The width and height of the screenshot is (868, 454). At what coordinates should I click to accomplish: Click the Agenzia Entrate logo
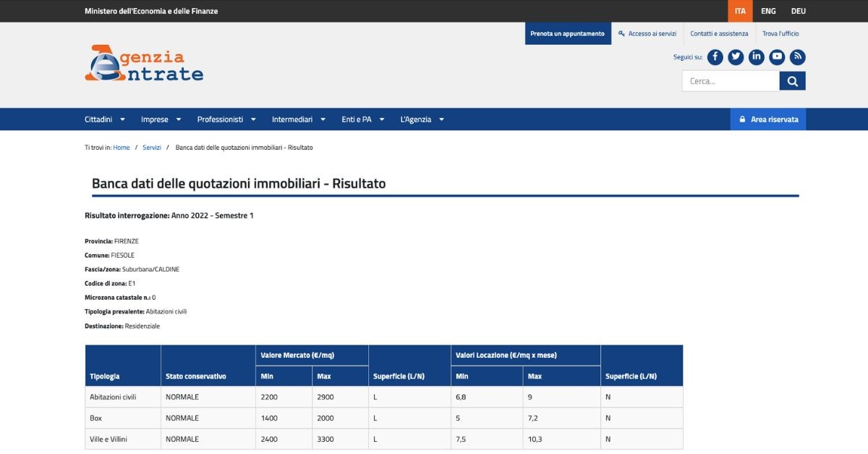tap(144, 64)
